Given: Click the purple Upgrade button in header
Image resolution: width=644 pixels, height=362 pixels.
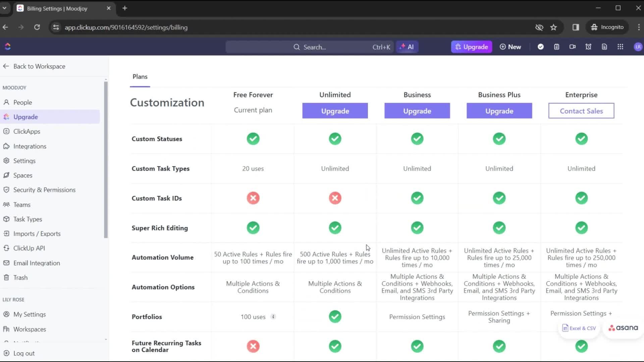Looking at the screenshot, I should click(471, 47).
